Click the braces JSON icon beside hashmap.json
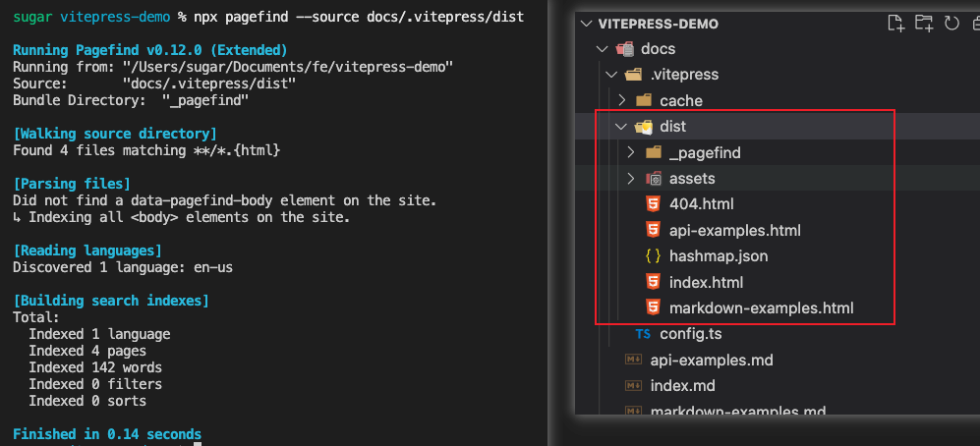The image size is (980, 446). pyautogui.click(x=653, y=256)
